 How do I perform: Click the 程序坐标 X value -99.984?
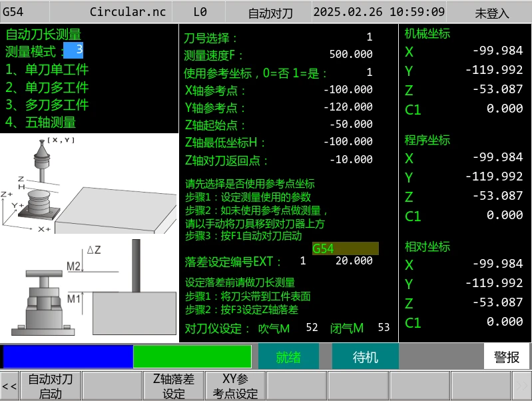[x=498, y=157]
